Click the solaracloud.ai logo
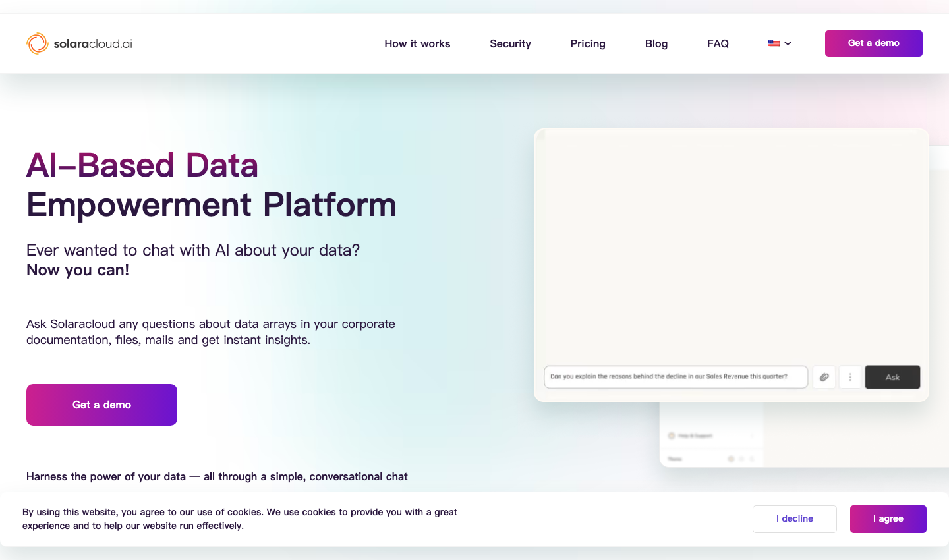 [x=79, y=43]
